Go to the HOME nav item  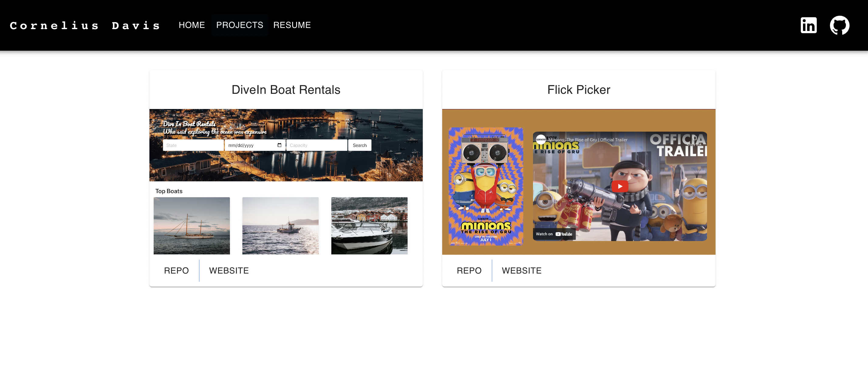pos(192,25)
